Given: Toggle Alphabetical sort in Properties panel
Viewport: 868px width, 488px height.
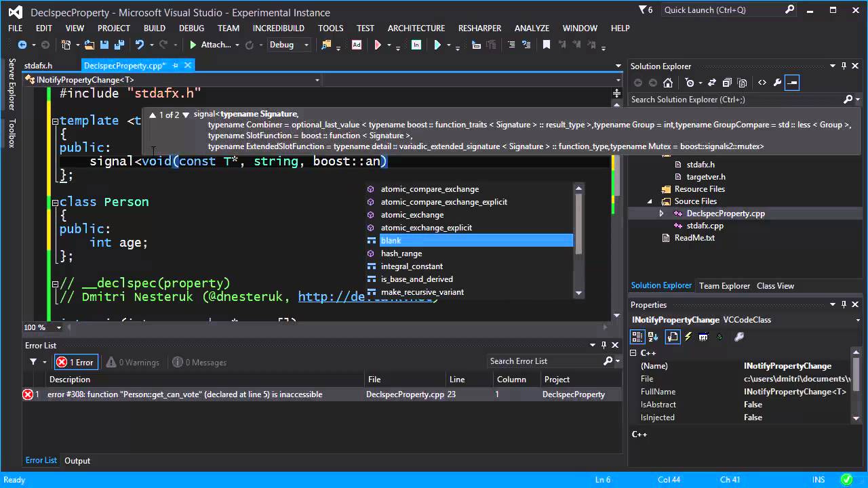Looking at the screenshot, I should tap(652, 336).
